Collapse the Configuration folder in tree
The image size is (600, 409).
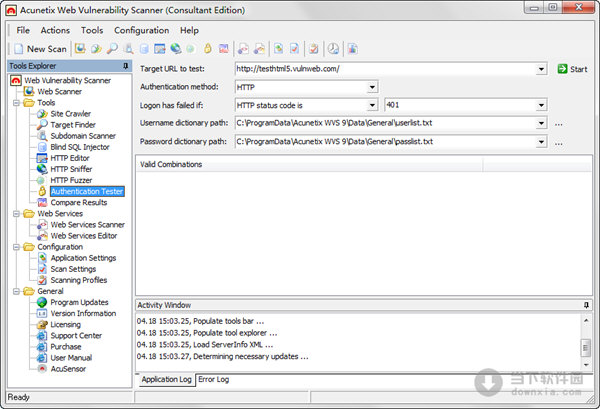point(16,247)
